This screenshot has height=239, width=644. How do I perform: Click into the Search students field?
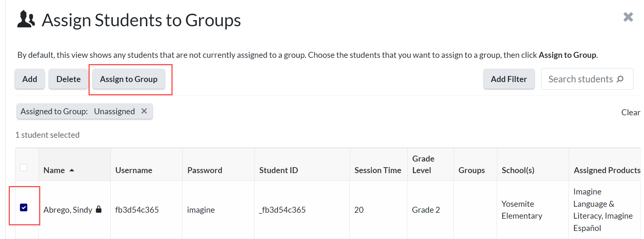pos(580,79)
